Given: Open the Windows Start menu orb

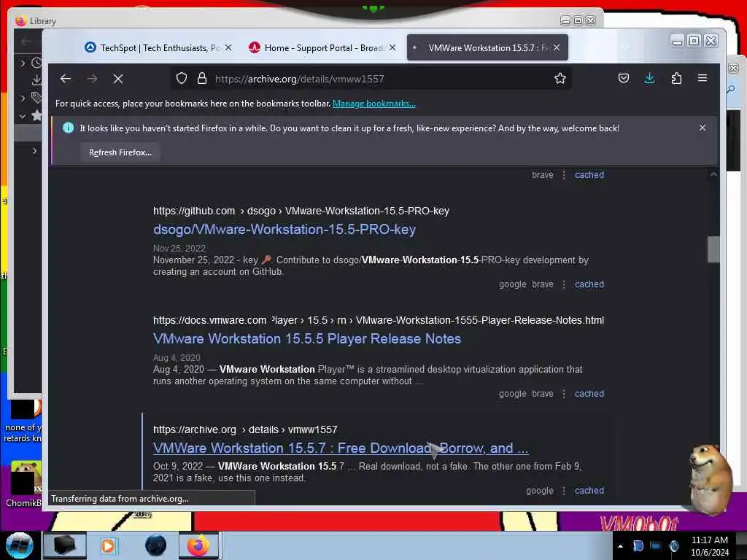Looking at the screenshot, I should pyautogui.click(x=19, y=545).
